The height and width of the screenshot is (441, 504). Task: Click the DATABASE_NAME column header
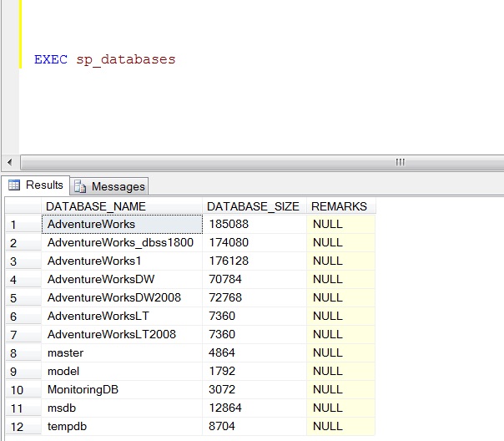tap(122, 206)
